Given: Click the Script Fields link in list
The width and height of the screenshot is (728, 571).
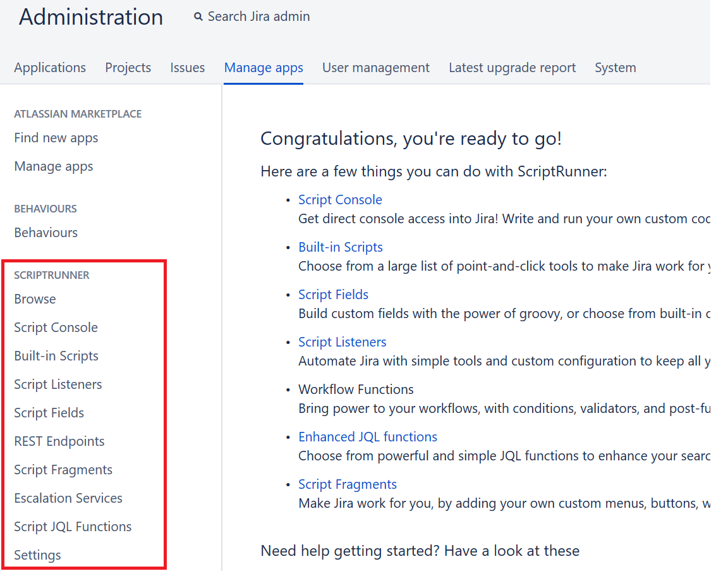Looking at the screenshot, I should (334, 295).
